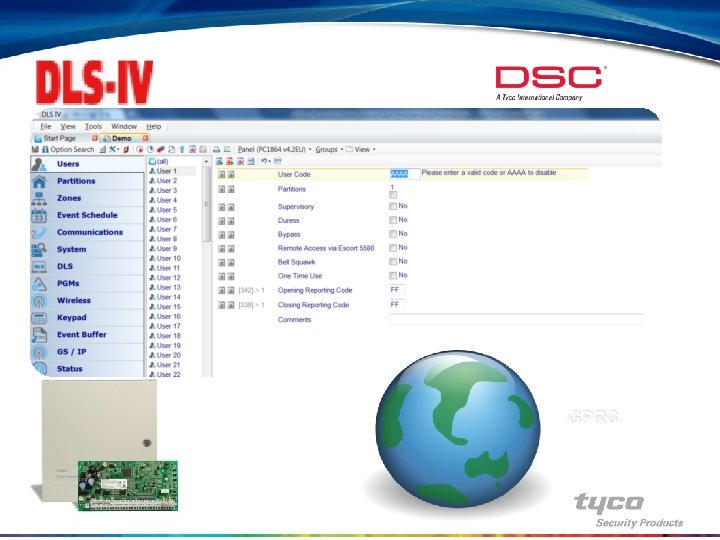Viewport: 720px width, 540px height.
Task: Click the undo arrow icon above User Code
Action: click(264, 161)
